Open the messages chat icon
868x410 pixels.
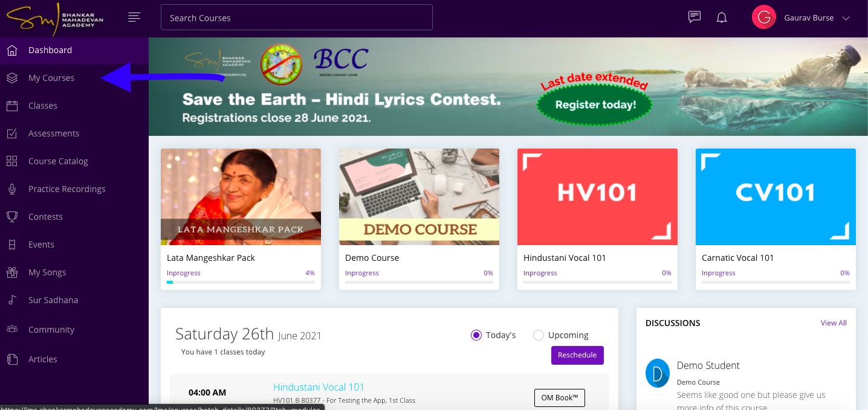[695, 17]
